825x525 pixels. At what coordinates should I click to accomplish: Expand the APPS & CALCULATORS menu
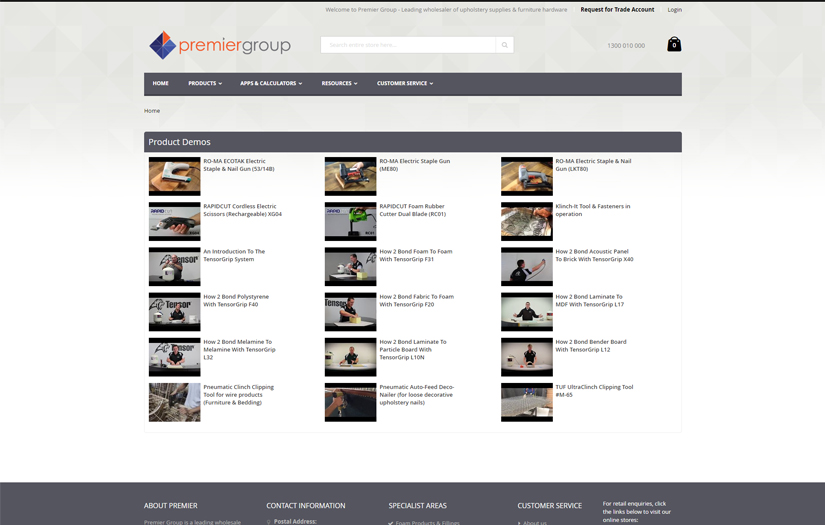pyautogui.click(x=271, y=83)
